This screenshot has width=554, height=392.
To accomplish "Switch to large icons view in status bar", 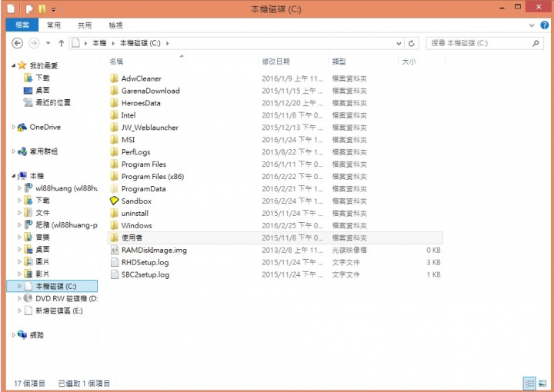I will (542, 384).
